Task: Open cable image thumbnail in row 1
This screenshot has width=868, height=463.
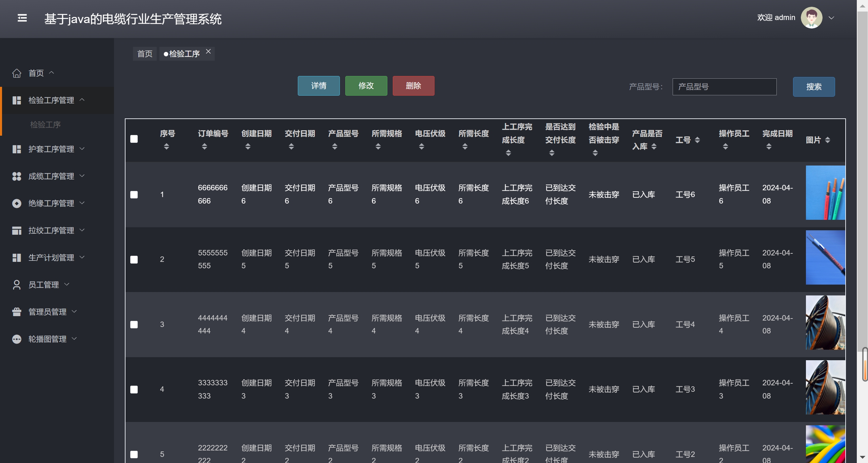Action: [x=825, y=193]
